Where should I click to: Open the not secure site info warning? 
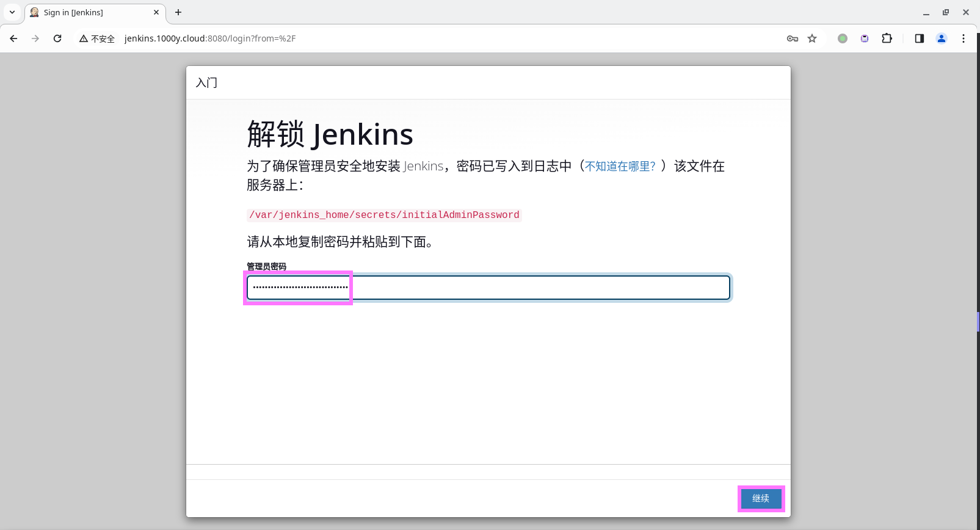pyautogui.click(x=97, y=38)
